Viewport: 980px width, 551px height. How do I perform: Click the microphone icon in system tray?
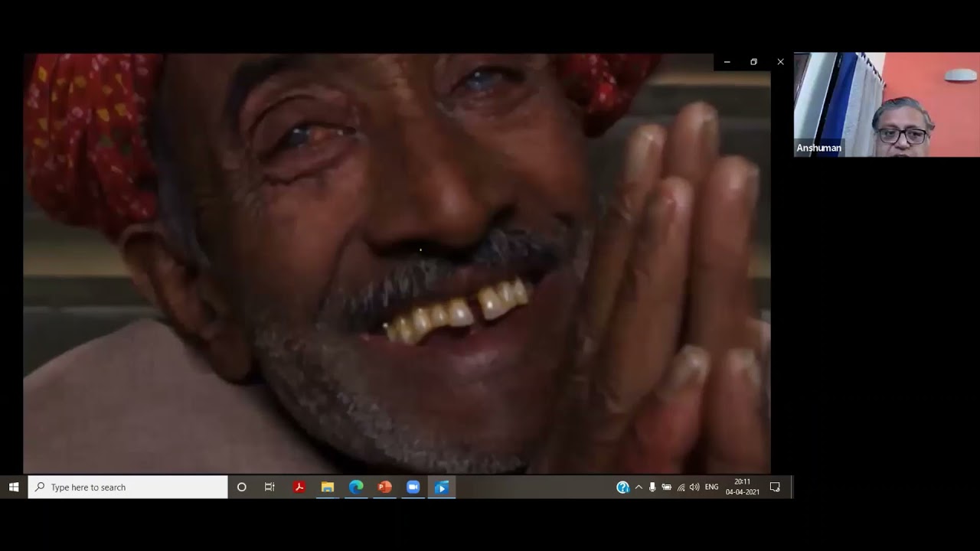click(652, 487)
